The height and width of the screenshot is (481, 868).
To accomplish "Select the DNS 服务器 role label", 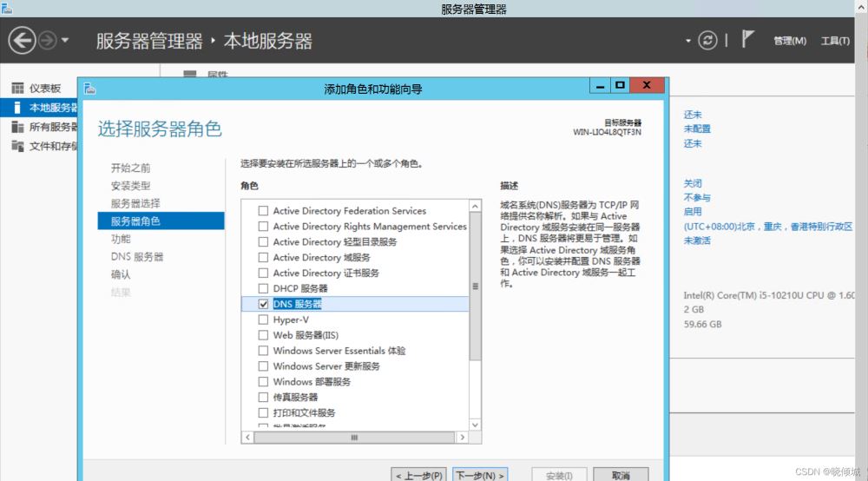I will pyautogui.click(x=297, y=304).
